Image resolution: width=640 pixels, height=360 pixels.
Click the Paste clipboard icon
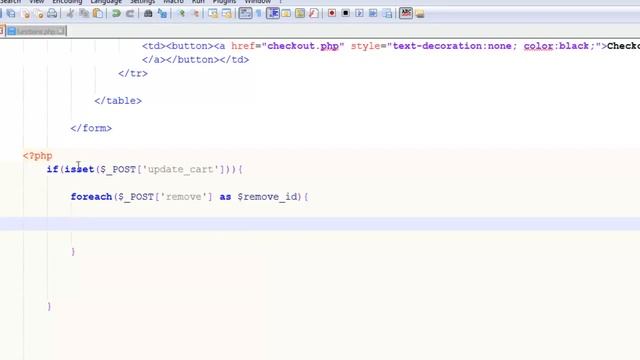[x=98, y=13]
